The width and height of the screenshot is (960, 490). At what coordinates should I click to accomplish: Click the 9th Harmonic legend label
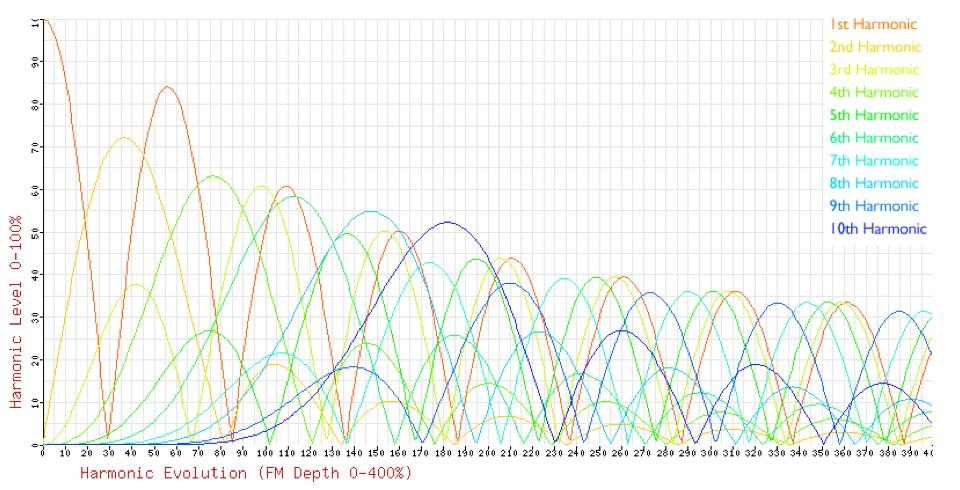[874, 206]
